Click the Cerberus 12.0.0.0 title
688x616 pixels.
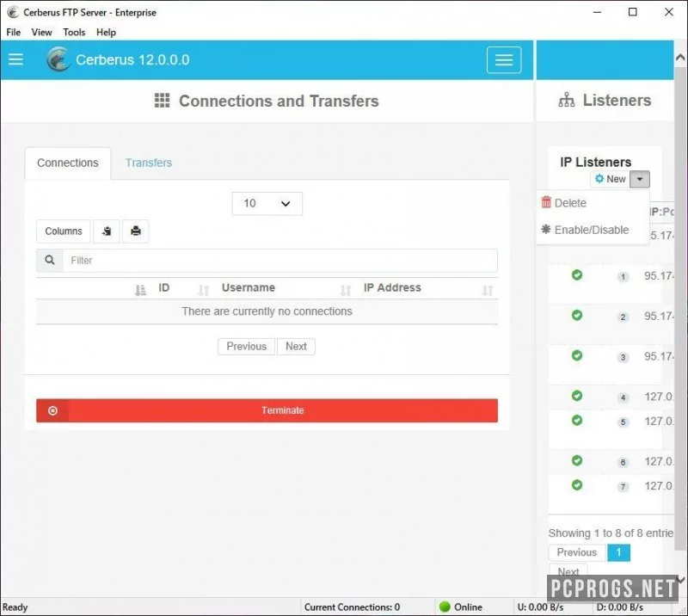point(132,59)
